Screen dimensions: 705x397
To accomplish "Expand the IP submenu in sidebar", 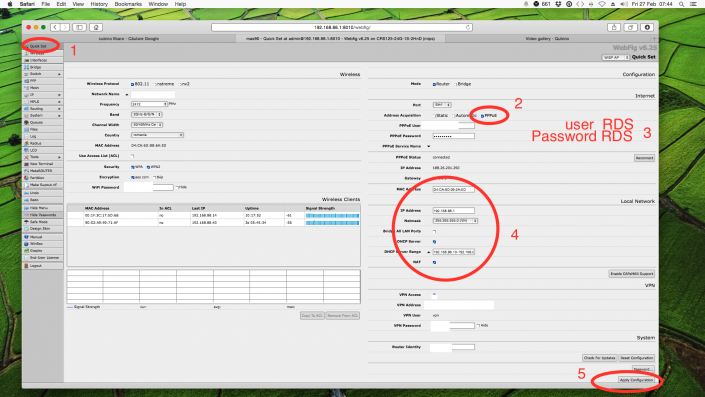I will click(43, 95).
